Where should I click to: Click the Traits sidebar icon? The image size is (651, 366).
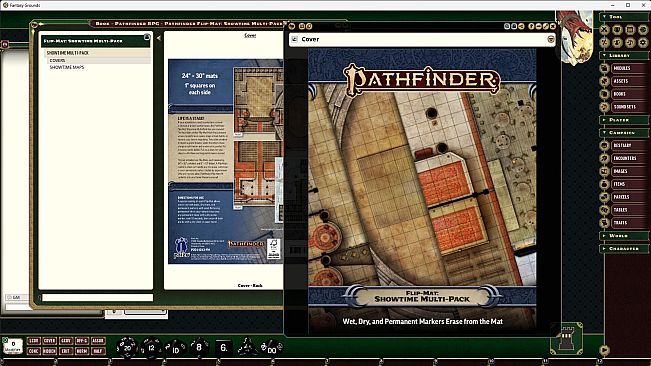click(604, 222)
